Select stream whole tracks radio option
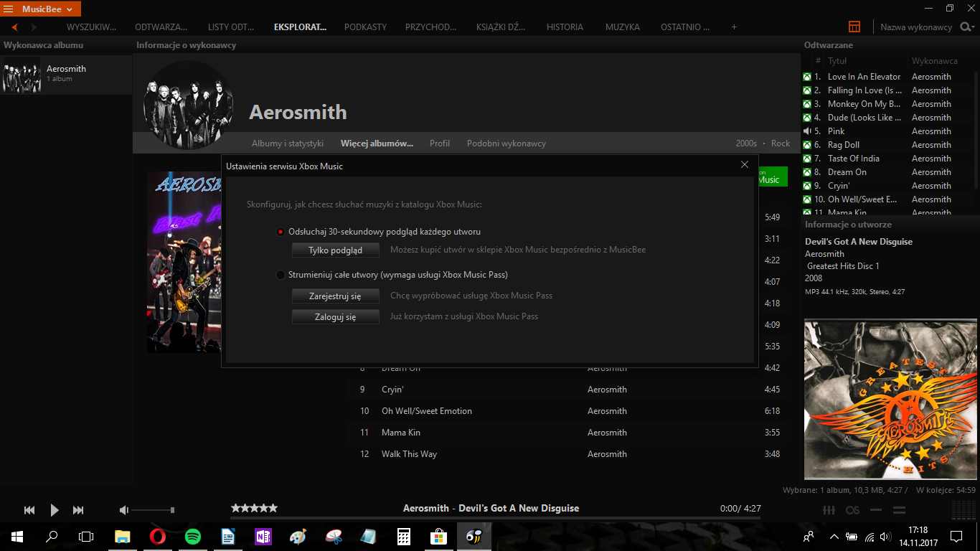Viewport: 980px width, 551px height. [x=281, y=275]
